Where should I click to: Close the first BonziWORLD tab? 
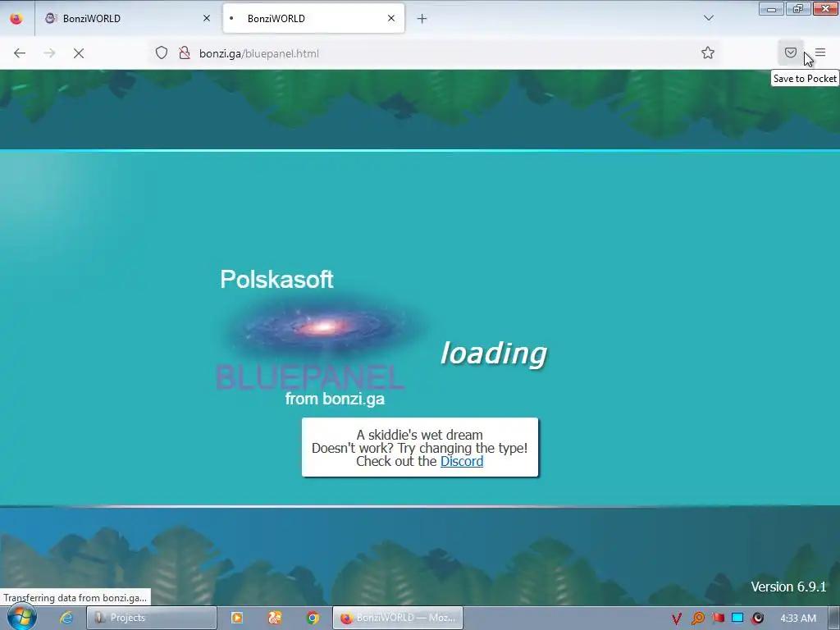click(x=207, y=18)
